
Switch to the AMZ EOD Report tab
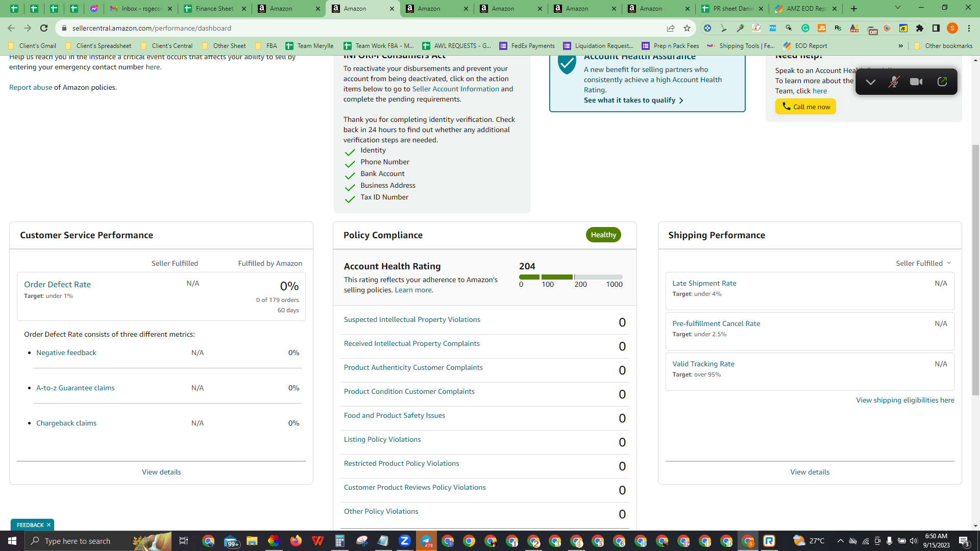pos(806,9)
